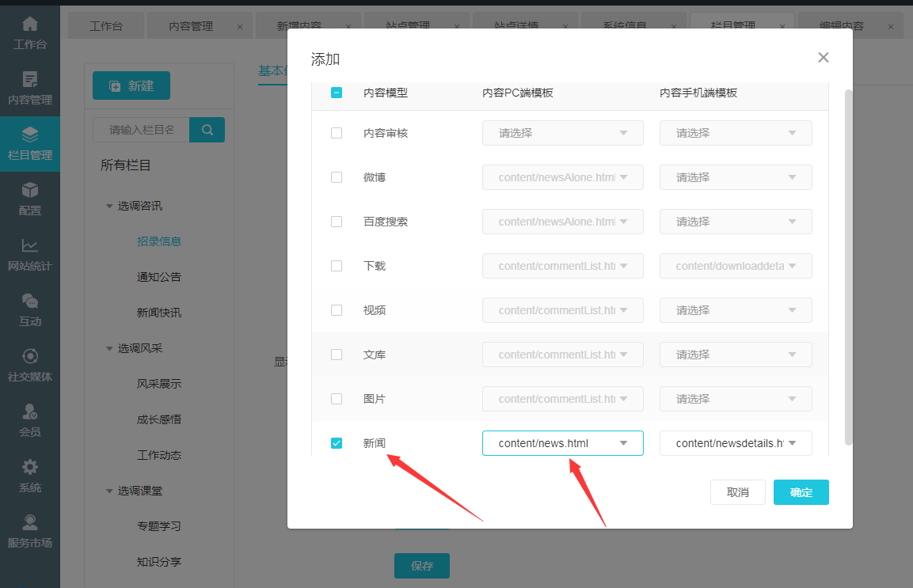Open PC template dropdown for 视频
Image resolution: width=913 pixels, height=588 pixels.
pos(562,309)
